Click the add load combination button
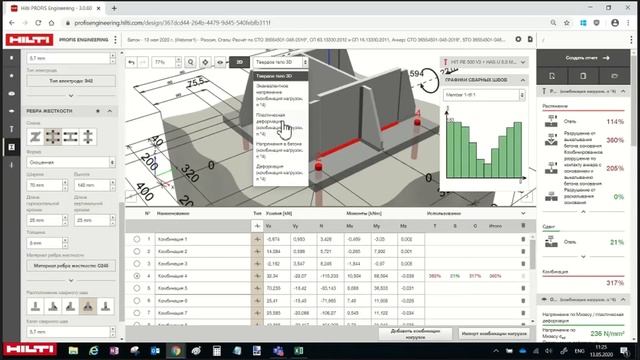This screenshot has width=640, height=360. (416, 334)
